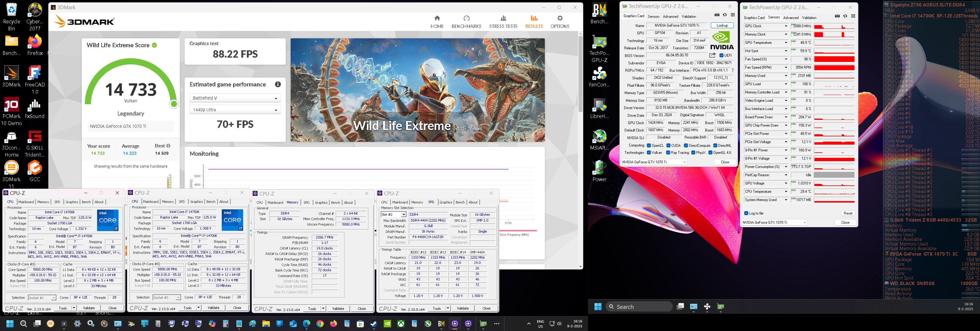This screenshot has height=331, width=980.
Task: Expand GPU Clock sensor dropdown
Action: pos(786,26)
